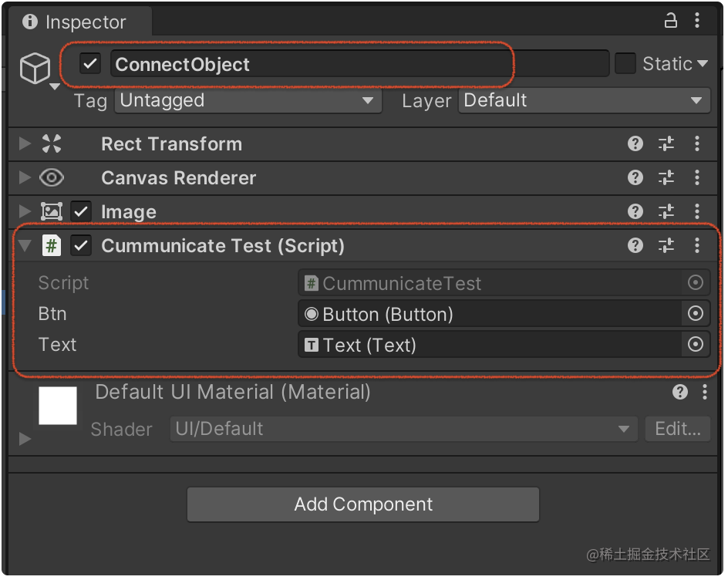Click the help icon on Cummunicate Test
The image size is (728, 580).
635,245
